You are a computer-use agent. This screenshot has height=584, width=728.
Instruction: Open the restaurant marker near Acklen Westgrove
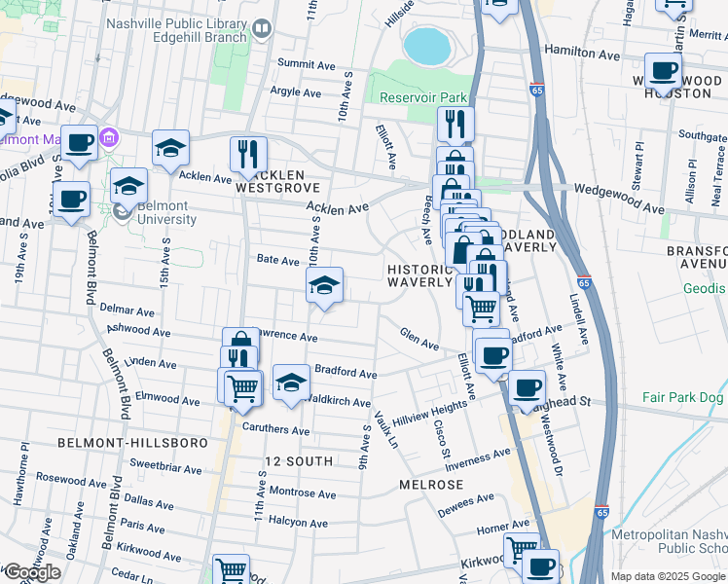tap(248, 157)
